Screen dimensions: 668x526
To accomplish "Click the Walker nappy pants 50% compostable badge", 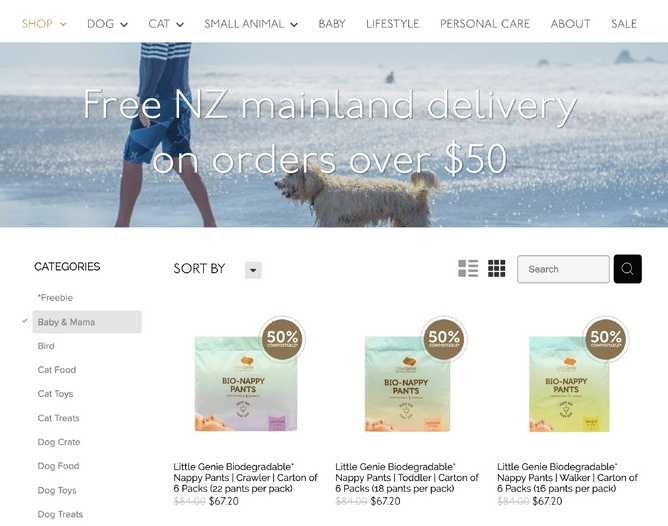I will (x=606, y=339).
